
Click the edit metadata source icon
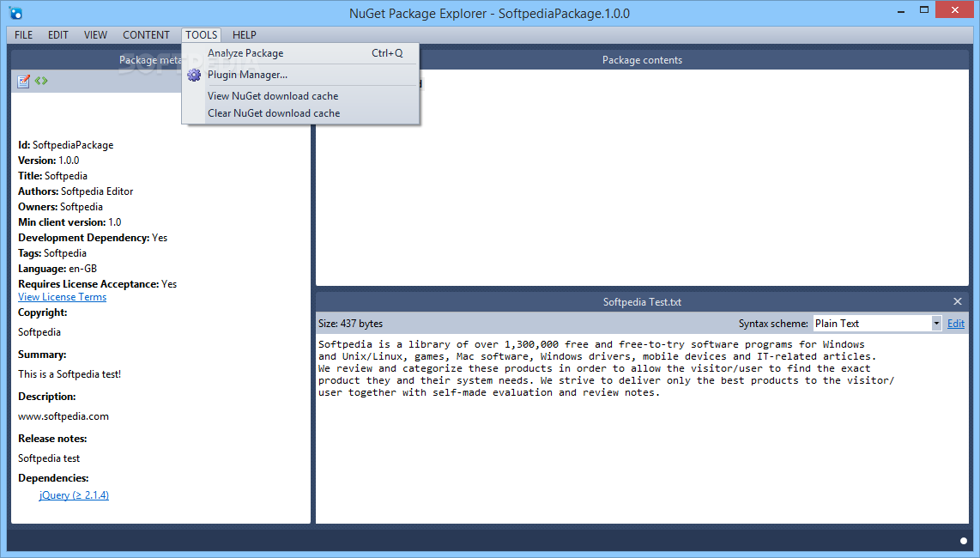pos(41,81)
